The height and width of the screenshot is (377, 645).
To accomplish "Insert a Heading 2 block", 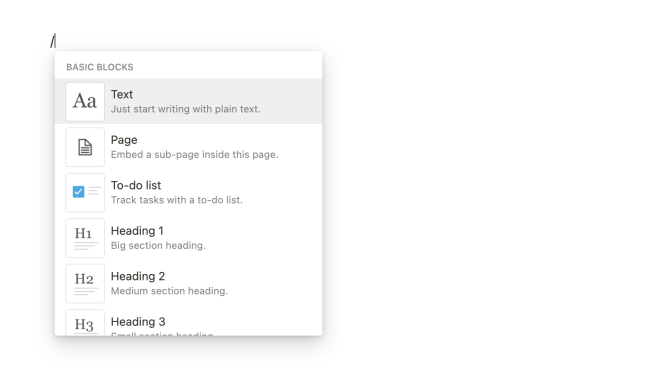I will (188, 284).
